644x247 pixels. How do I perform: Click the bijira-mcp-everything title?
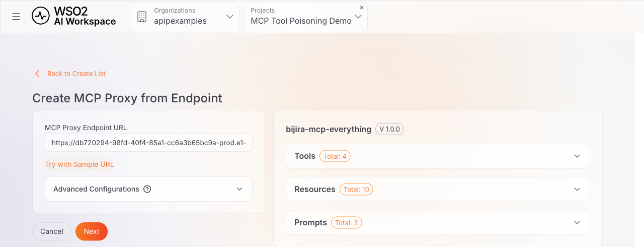329,129
